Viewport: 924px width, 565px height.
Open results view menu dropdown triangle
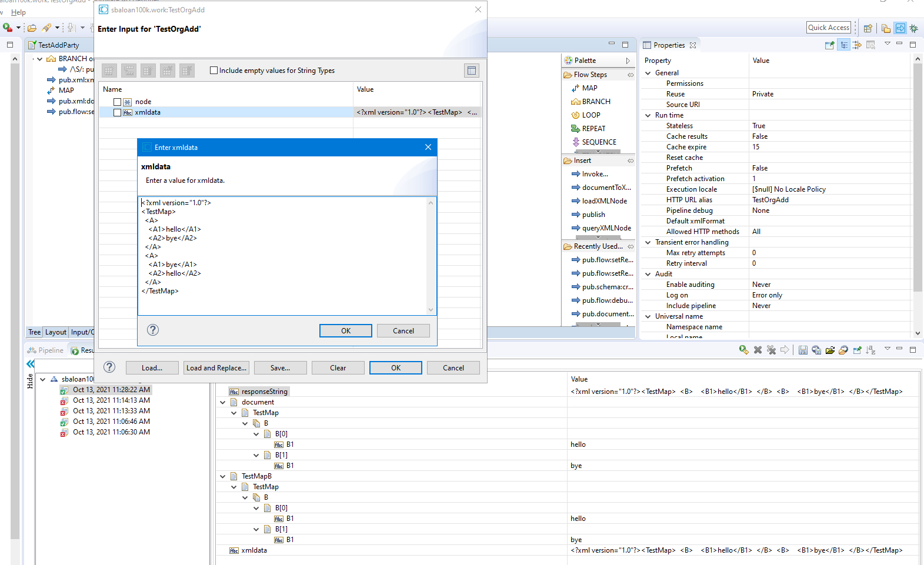pos(887,349)
